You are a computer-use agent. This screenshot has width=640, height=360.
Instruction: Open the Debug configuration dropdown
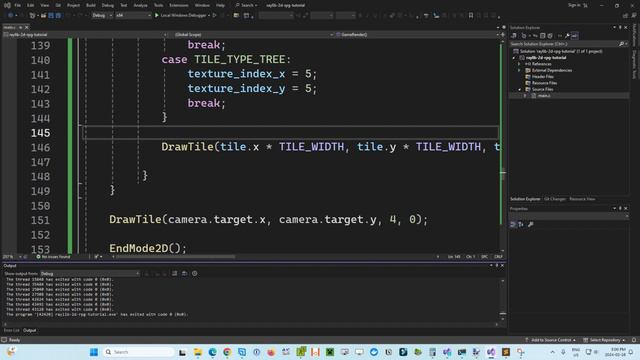click(x=102, y=16)
